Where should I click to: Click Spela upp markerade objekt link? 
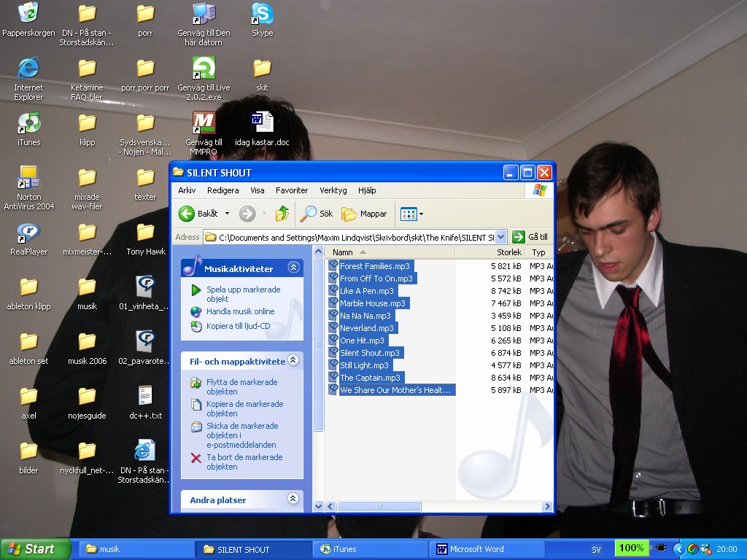[242, 294]
